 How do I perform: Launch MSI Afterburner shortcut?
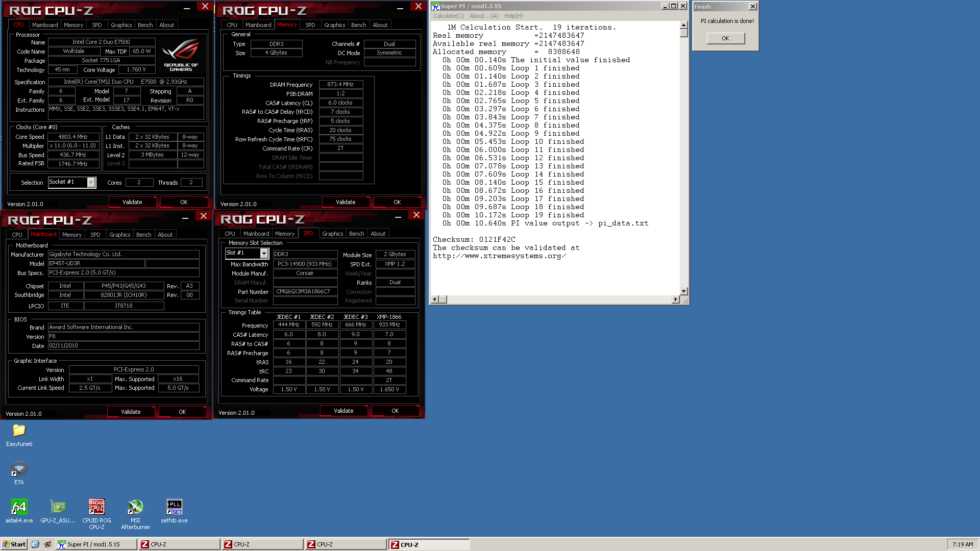click(x=135, y=514)
